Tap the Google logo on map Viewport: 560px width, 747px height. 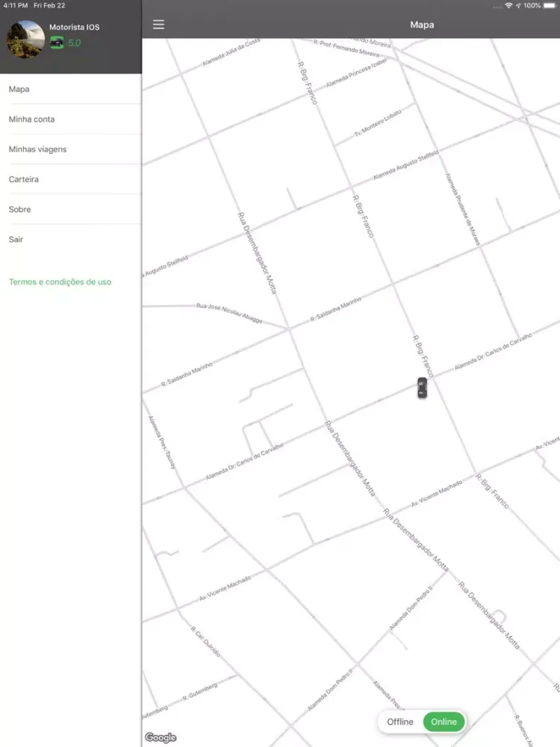point(161,737)
